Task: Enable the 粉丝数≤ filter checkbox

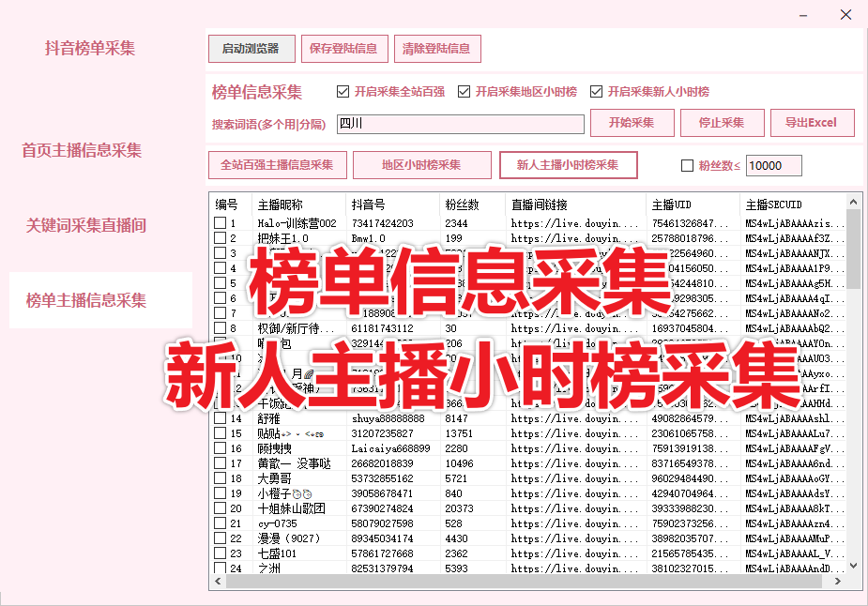Action: 687,166
